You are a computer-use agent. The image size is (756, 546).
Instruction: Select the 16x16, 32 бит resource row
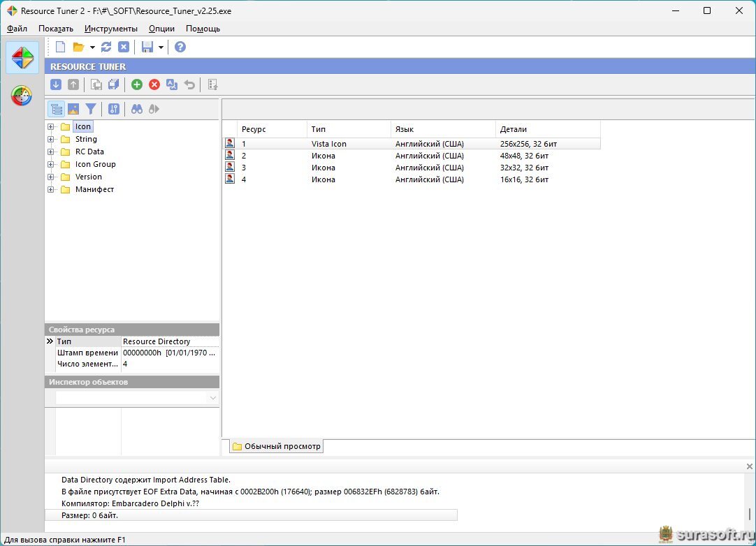pyautogui.click(x=412, y=179)
